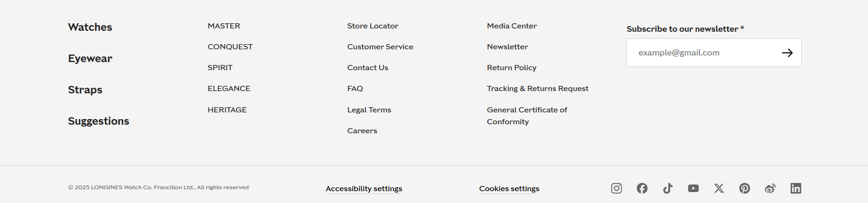This screenshot has height=203, width=868.
Task: Open the Store Locator link
Action: point(373,26)
